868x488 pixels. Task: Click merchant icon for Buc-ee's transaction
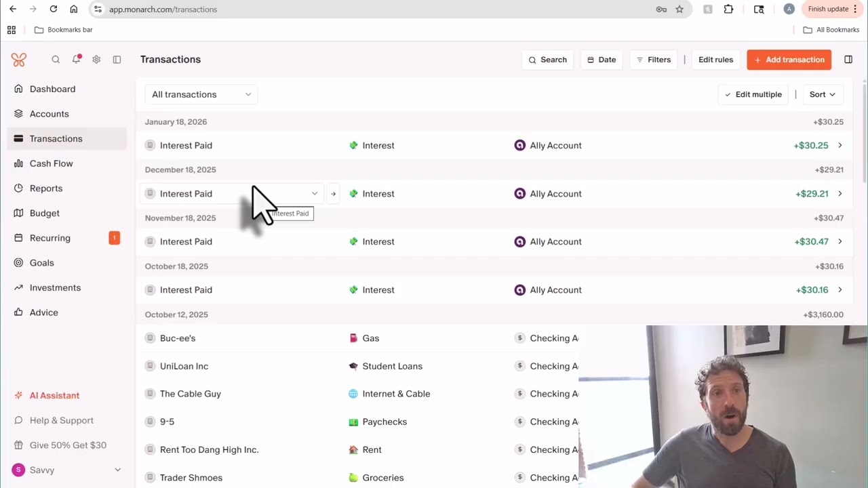151,338
